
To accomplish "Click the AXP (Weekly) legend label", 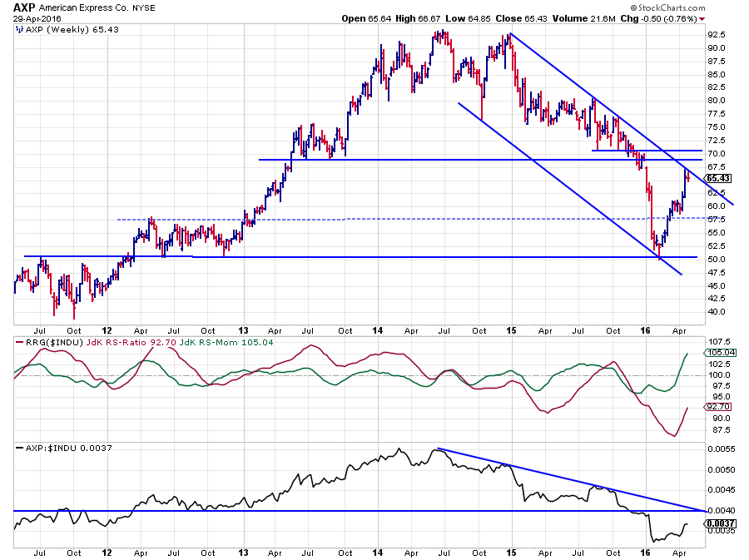I will point(52,28).
